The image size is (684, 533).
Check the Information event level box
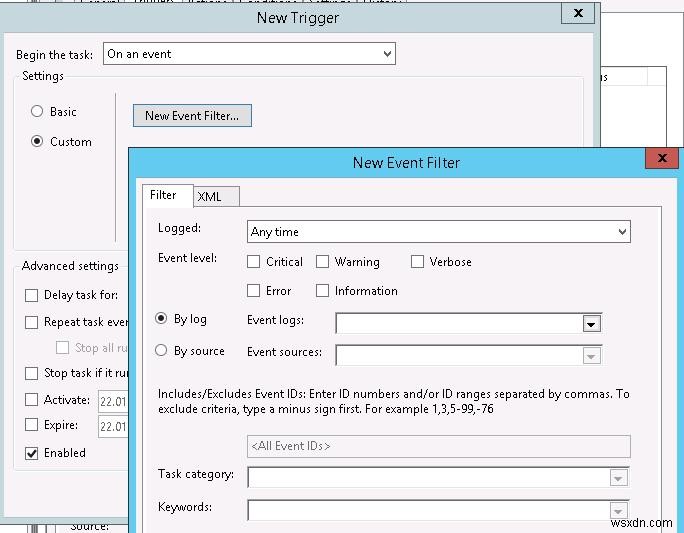(322, 290)
